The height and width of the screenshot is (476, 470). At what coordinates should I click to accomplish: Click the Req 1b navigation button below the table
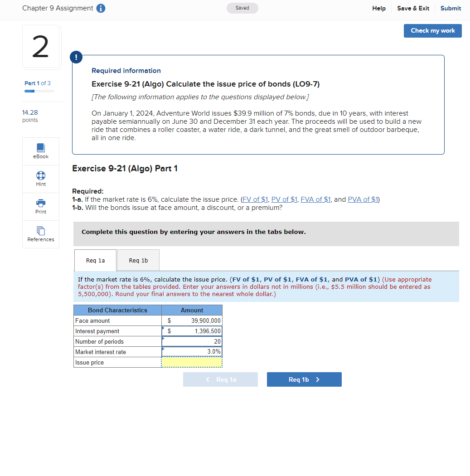[x=304, y=379]
